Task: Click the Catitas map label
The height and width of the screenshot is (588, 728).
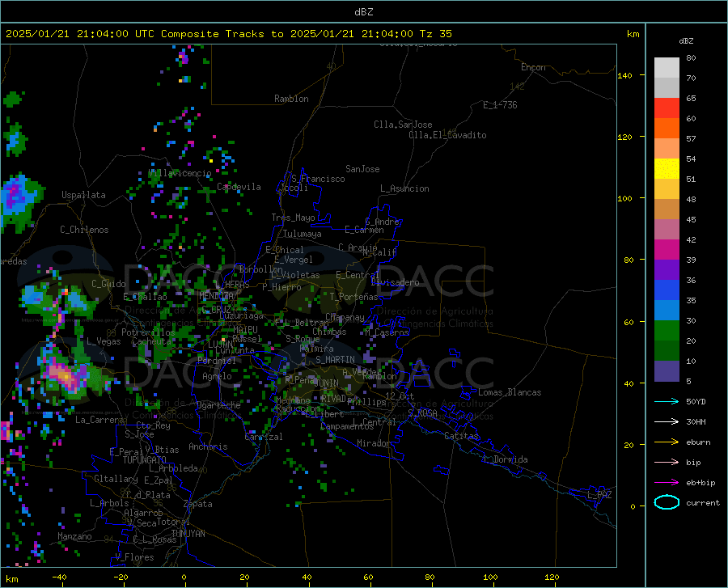Action: (x=461, y=436)
